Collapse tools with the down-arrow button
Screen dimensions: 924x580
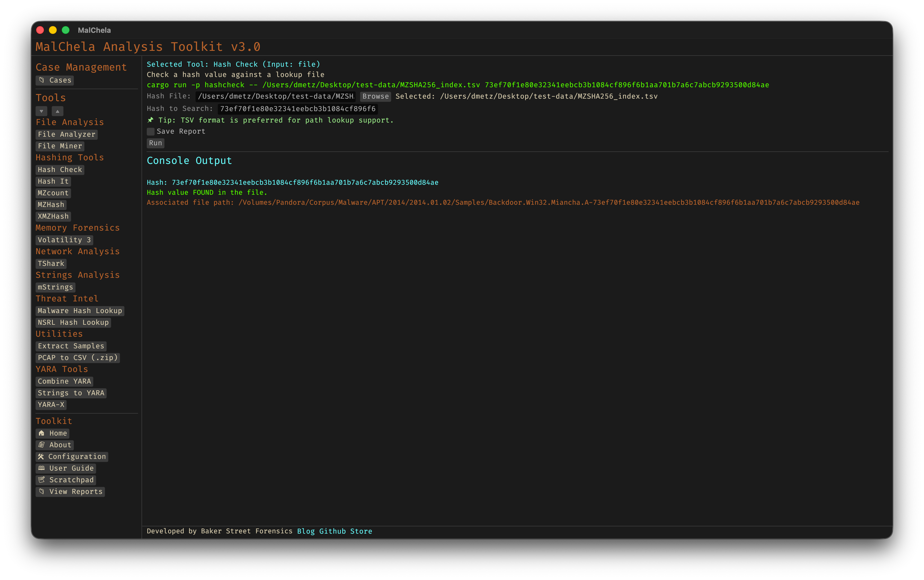(41, 111)
